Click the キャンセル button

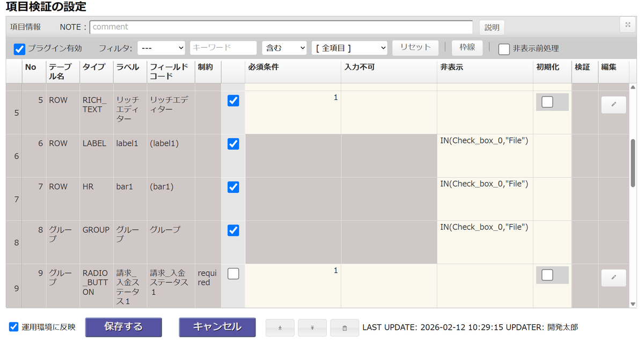click(x=217, y=328)
